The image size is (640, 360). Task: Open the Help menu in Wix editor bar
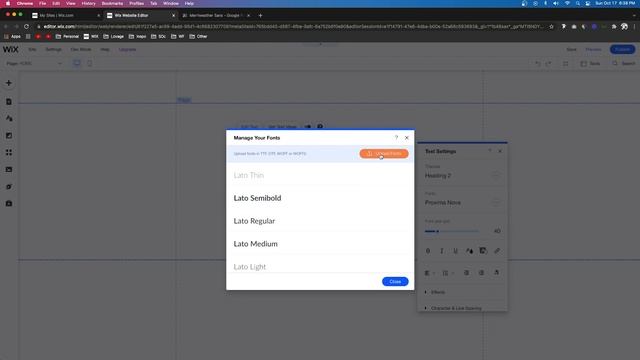(x=105, y=49)
